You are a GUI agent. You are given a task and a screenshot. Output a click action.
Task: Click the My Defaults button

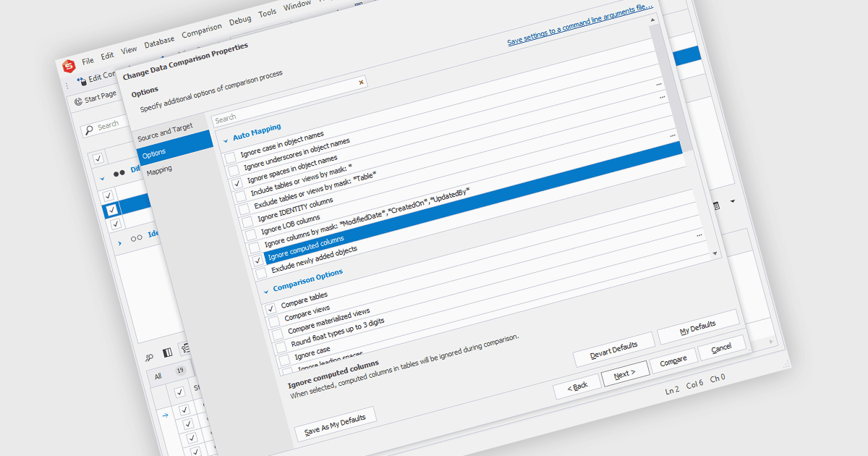[698, 328]
